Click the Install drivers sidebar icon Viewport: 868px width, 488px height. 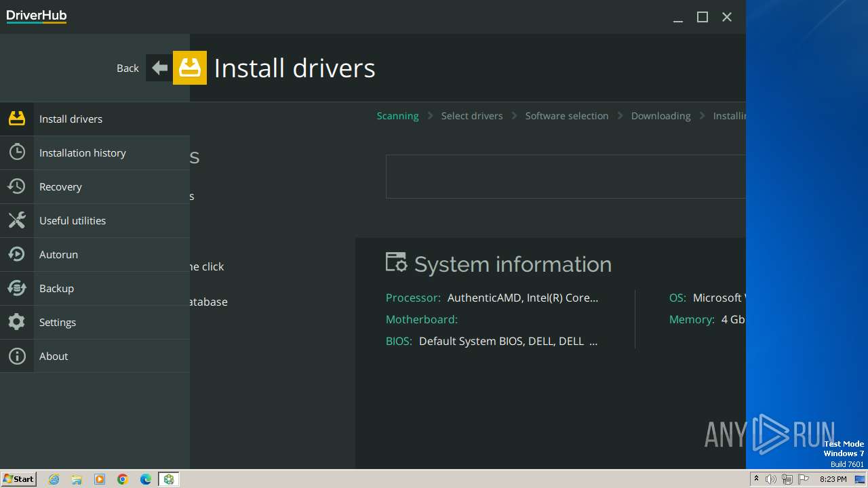pos(17,119)
